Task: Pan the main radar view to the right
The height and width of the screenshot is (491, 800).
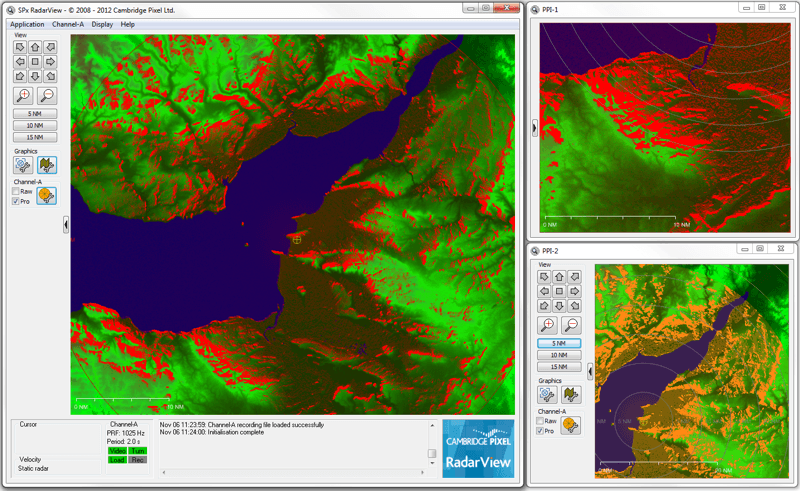Action: click(x=50, y=61)
